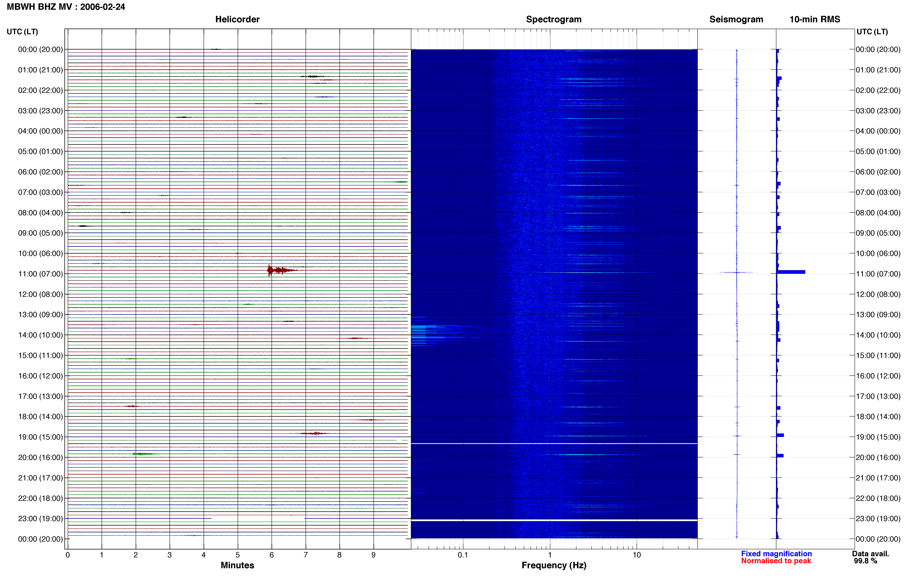Image resolution: width=924 pixels, height=578 pixels.
Task: Click the 10:00 (06:00) label on the Helicorder axis
Action: point(41,253)
